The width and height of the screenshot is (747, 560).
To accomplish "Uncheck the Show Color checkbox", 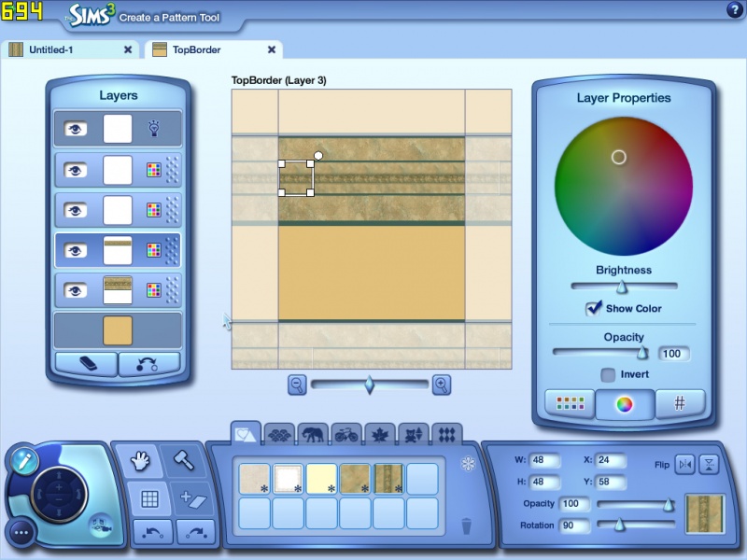I will tap(593, 308).
